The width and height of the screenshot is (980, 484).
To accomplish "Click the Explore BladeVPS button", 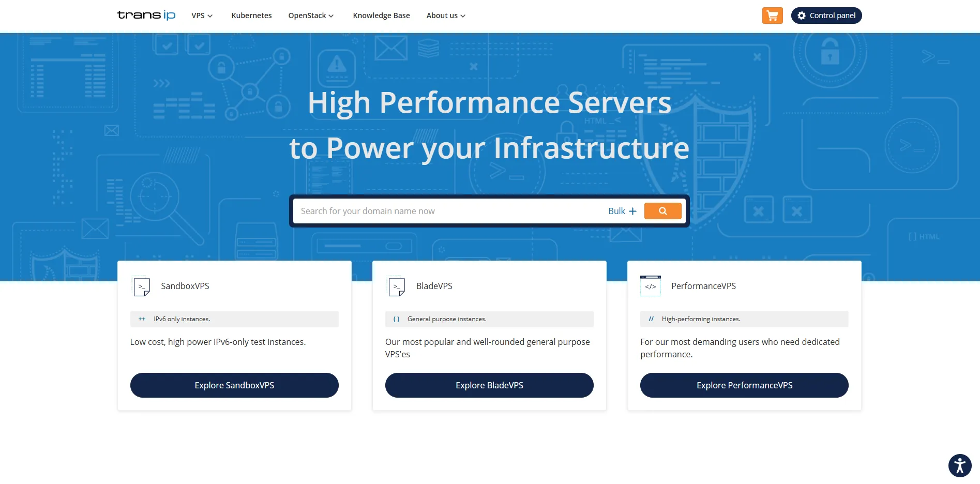I will 489,385.
